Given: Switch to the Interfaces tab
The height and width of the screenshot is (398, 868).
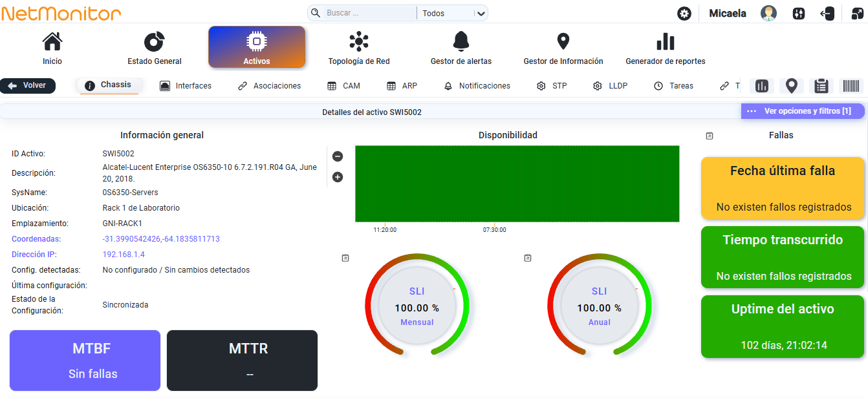Looking at the screenshot, I should (x=186, y=86).
